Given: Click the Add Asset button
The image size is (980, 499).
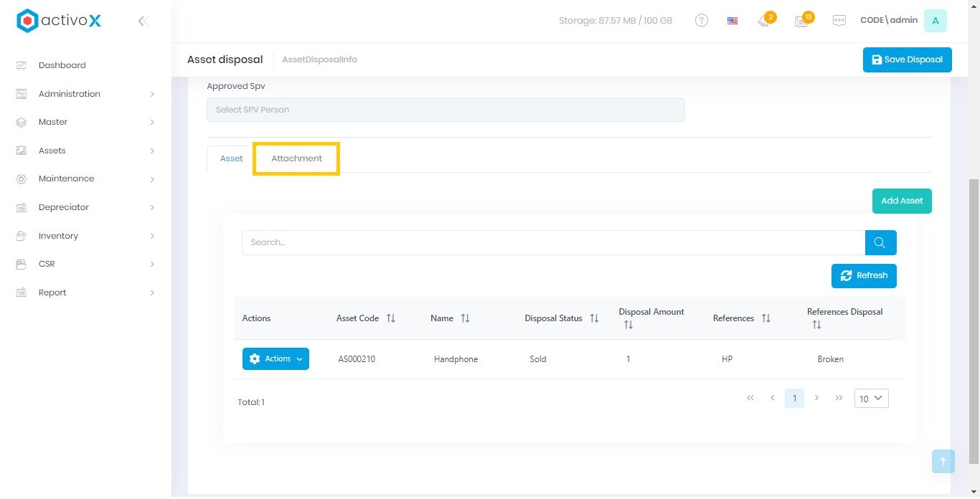Looking at the screenshot, I should pos(901,201).
